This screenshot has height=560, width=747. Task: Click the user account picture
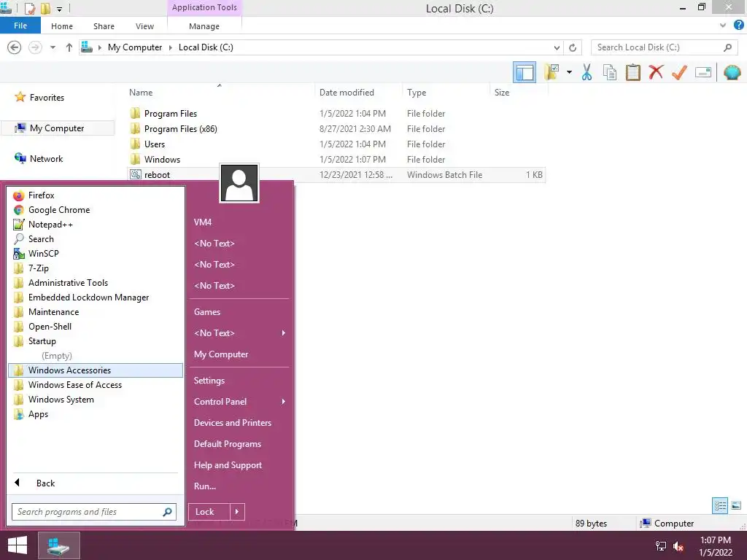(239, 183)
